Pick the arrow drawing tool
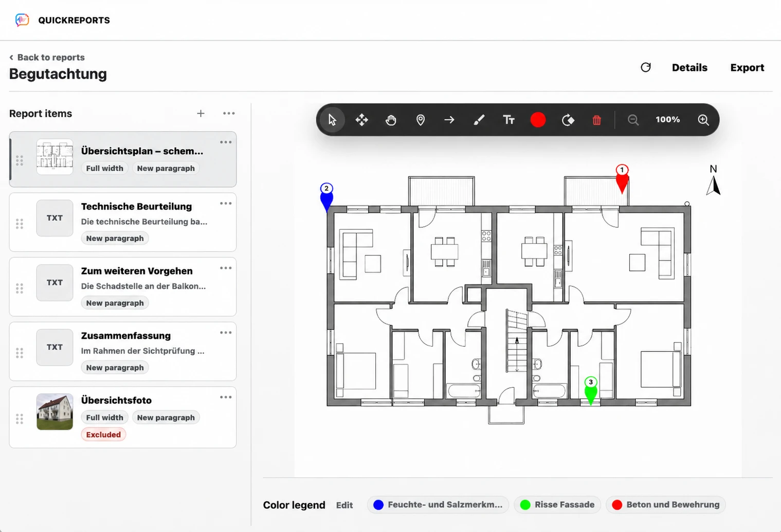Image resolution: width=781 pixels, height=532 pixels. (x=449, y=120)
